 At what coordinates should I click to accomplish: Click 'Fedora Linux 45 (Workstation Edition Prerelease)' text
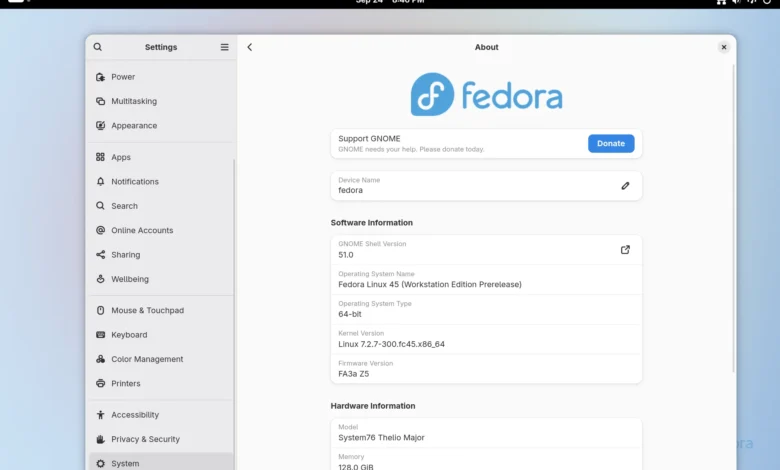(430, 284)
